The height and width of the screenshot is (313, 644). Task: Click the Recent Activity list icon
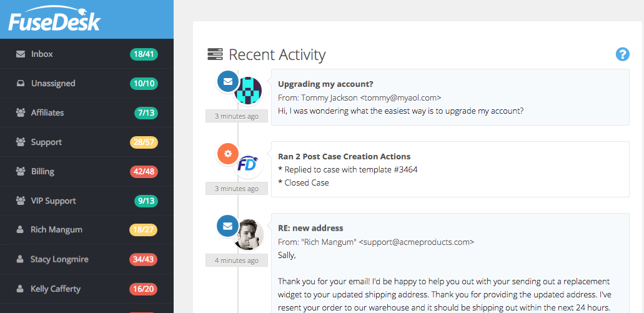pos(215,54)
